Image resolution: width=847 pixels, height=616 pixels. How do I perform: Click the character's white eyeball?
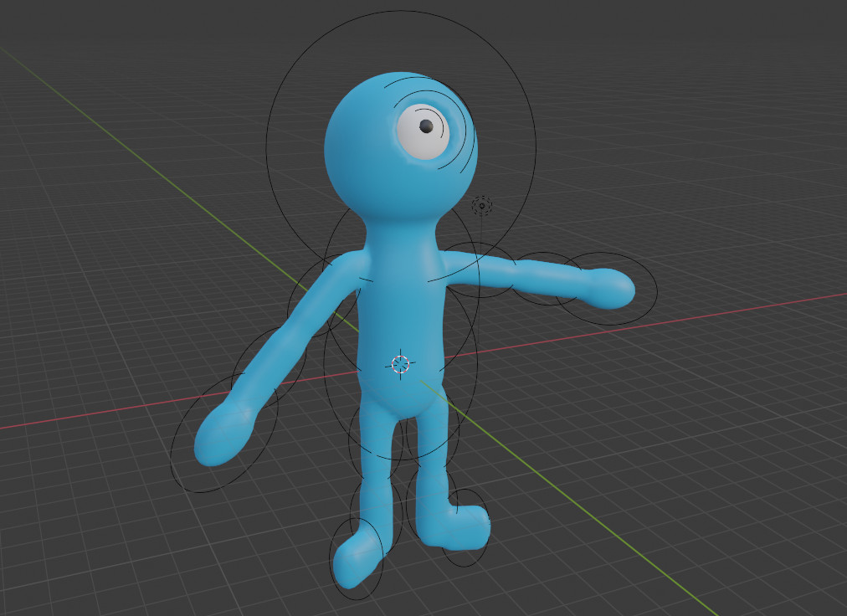(x=423, y=131)
